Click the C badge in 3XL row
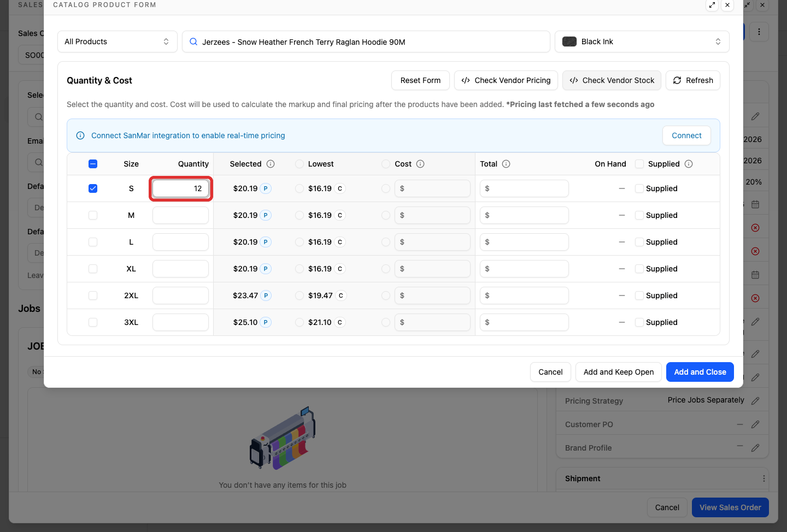Image resolution: width=787 pixels, height=532 pixels. pos(340,322)
